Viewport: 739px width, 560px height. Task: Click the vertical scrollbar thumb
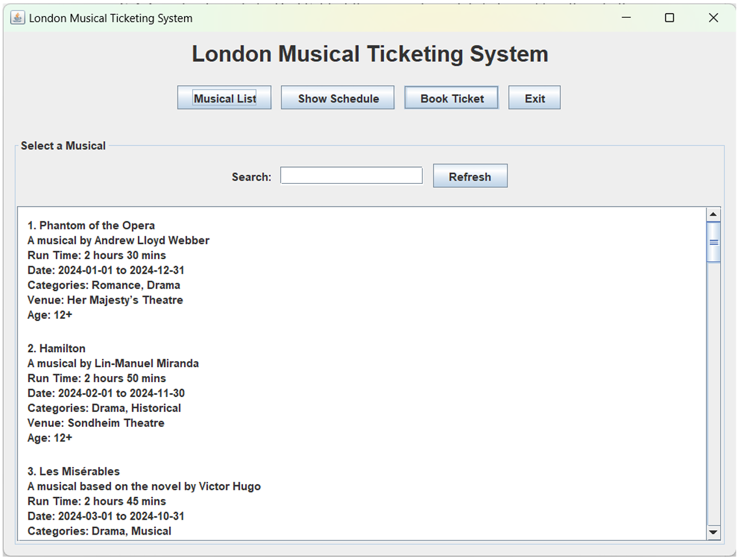pyautogui.click(x=712, y=240)
